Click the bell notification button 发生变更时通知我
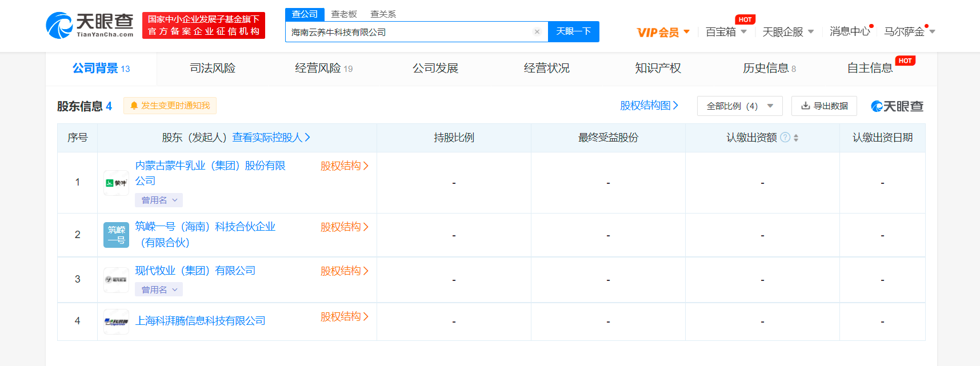This screenshot has height=366, width=980. [170, 106]
